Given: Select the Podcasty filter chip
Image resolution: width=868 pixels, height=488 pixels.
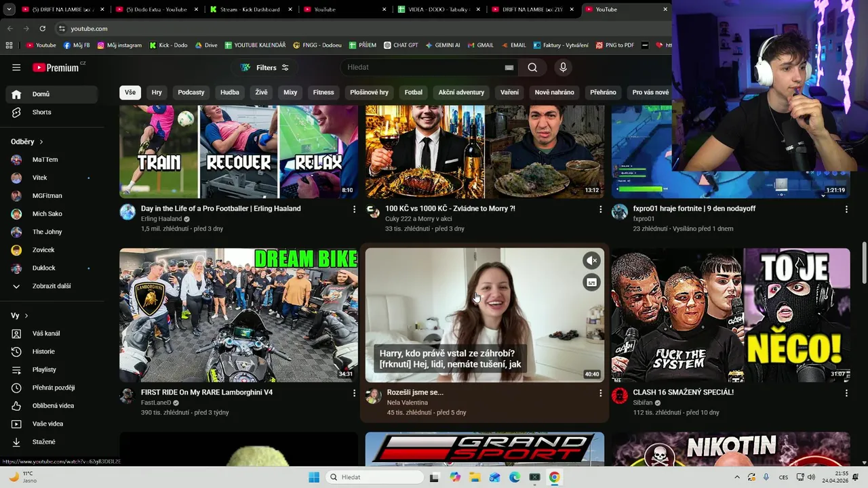Looking at the screenshot, I should click(191, 92).
